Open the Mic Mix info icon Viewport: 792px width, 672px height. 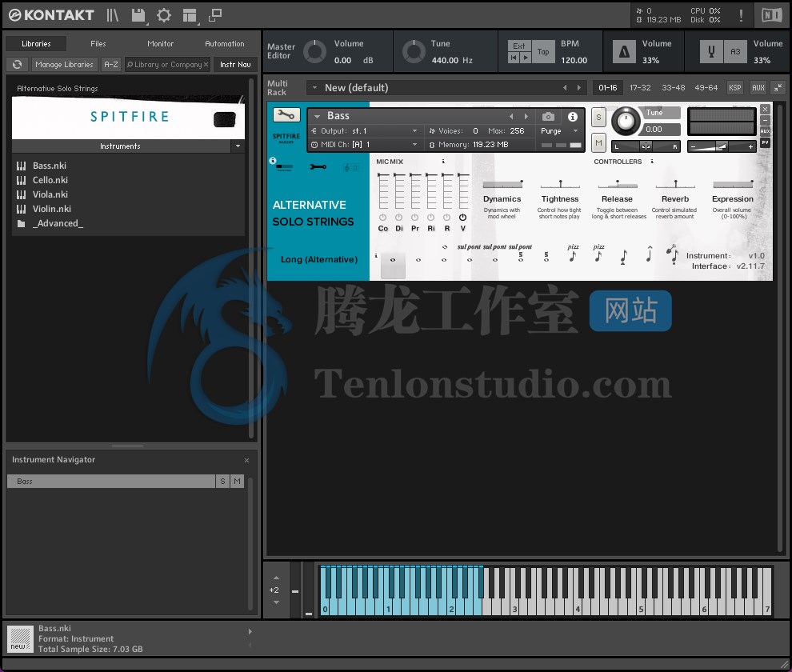tap(443, 161)
